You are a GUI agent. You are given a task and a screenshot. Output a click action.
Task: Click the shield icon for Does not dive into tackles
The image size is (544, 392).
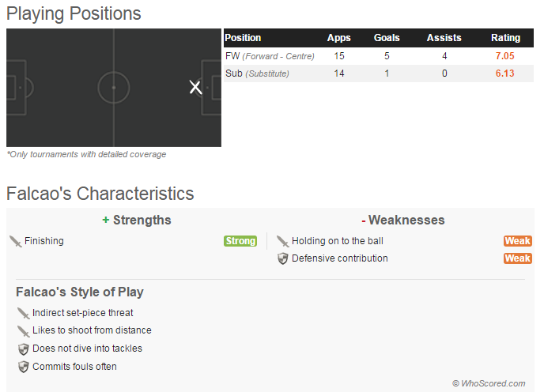(23, 349)
